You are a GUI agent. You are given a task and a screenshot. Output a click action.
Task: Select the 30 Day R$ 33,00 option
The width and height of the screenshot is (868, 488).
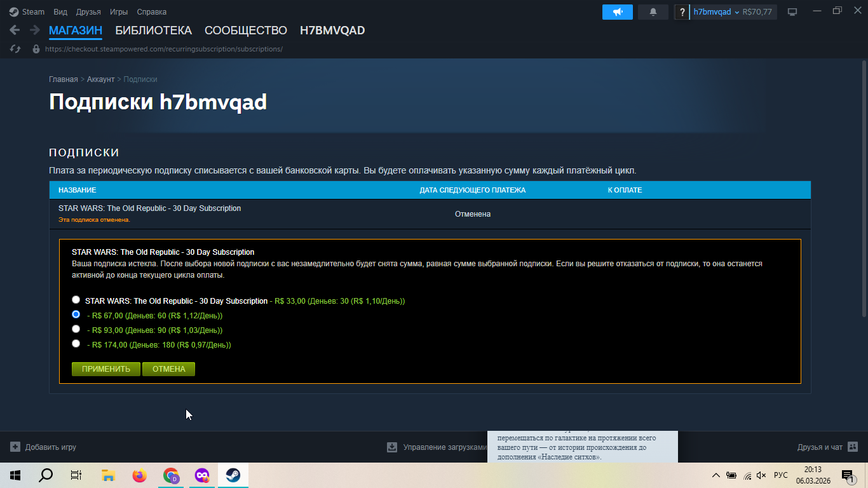76,300
